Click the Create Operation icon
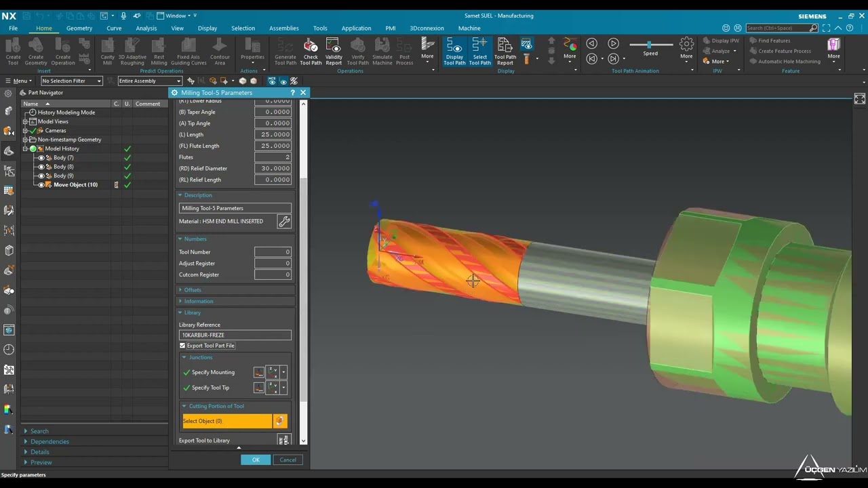 click(x=62, y=52)
